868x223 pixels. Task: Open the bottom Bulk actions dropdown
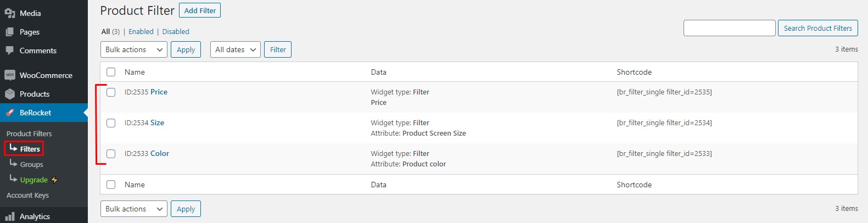tap(134, 209)
